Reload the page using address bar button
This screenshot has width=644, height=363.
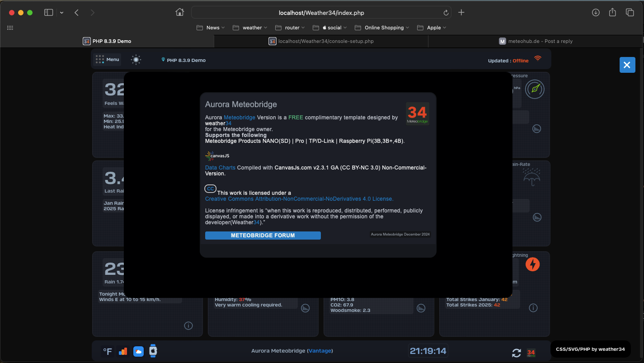point(446,13)
